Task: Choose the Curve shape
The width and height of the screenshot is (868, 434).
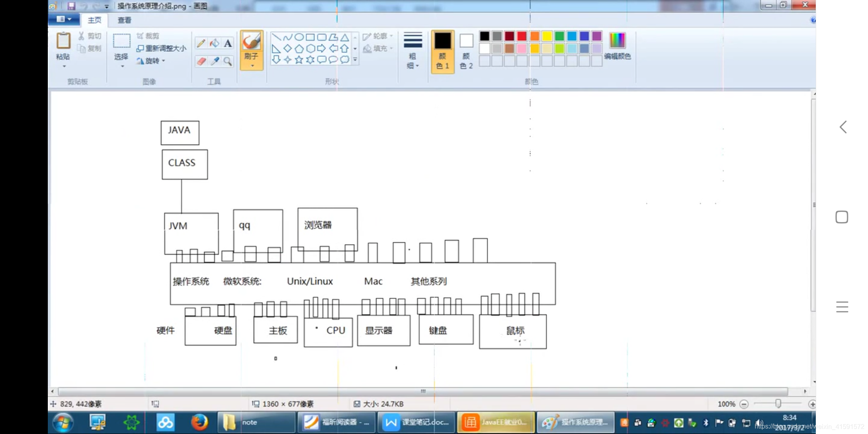Action: (288, 37)
